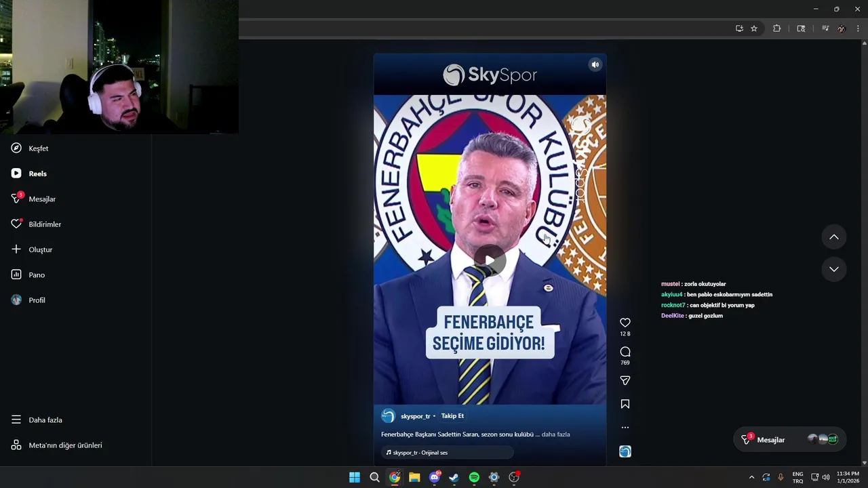This screenshot has height=488, width=868.
Task: Open Keşfet explore page in sidebar
Action: click(x=30, y=148)
